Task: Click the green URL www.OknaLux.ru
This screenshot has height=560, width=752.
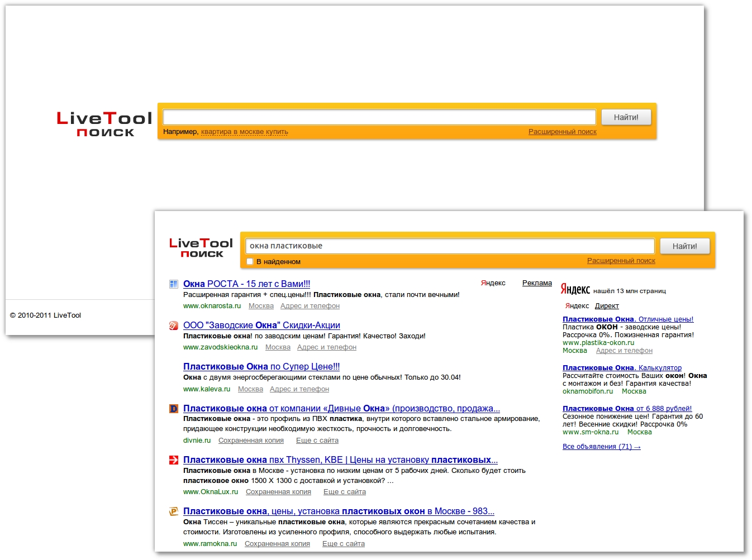Action: pos(211,492)
